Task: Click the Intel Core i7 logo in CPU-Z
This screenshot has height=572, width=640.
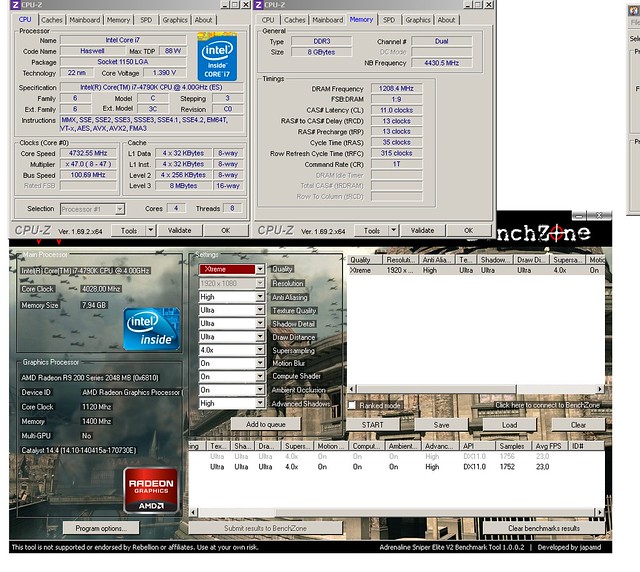Action: [217, 56]
